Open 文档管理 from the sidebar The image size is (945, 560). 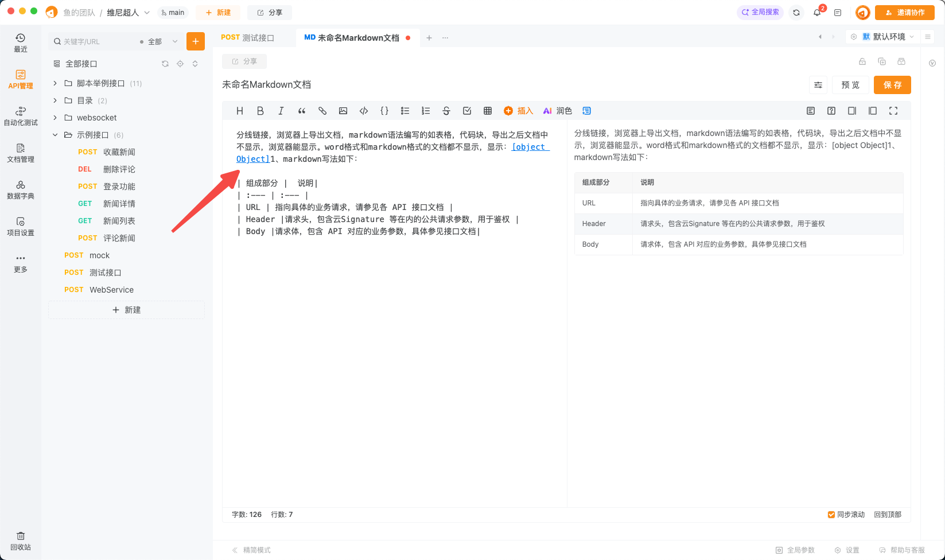20,154
